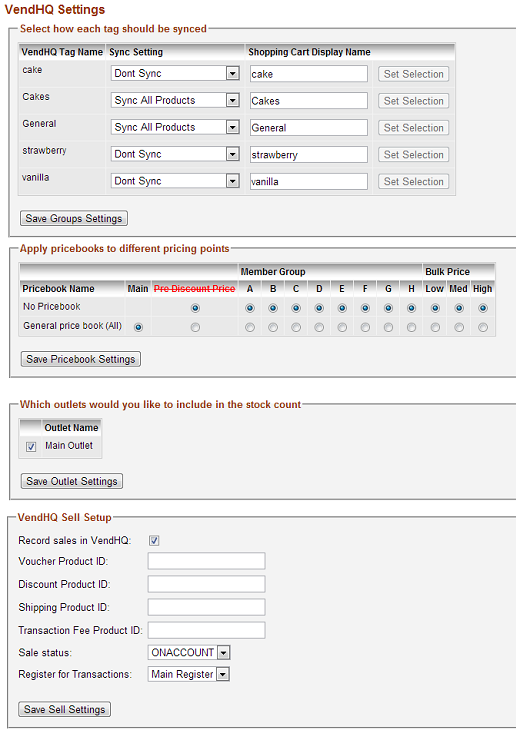The width and height of the screenshot is (516, 730).
Task: Choose General price book for Bulk Price High
Action: pos(483,328)
